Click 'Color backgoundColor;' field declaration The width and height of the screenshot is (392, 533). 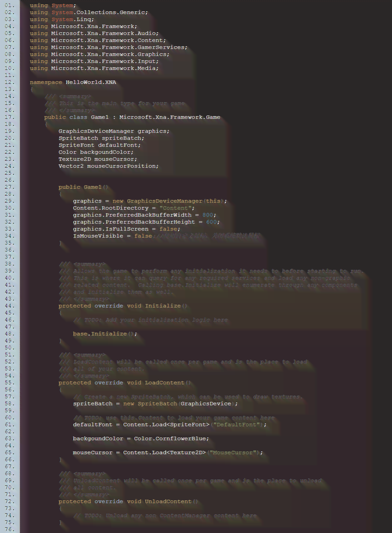coord(96,152)
